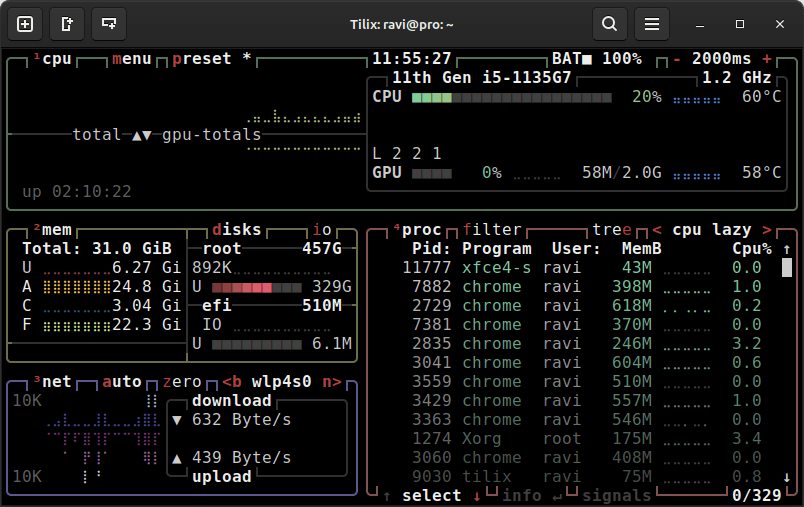The image size is (804, 507).
Task: Click the 439 Byte/s upload value
Action: (242, 458)
